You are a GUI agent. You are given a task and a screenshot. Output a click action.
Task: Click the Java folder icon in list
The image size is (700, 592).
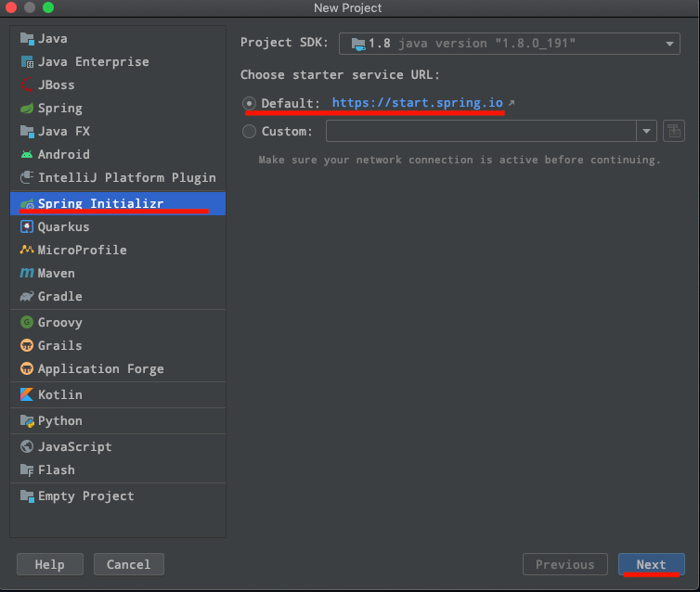pos(27,39)
